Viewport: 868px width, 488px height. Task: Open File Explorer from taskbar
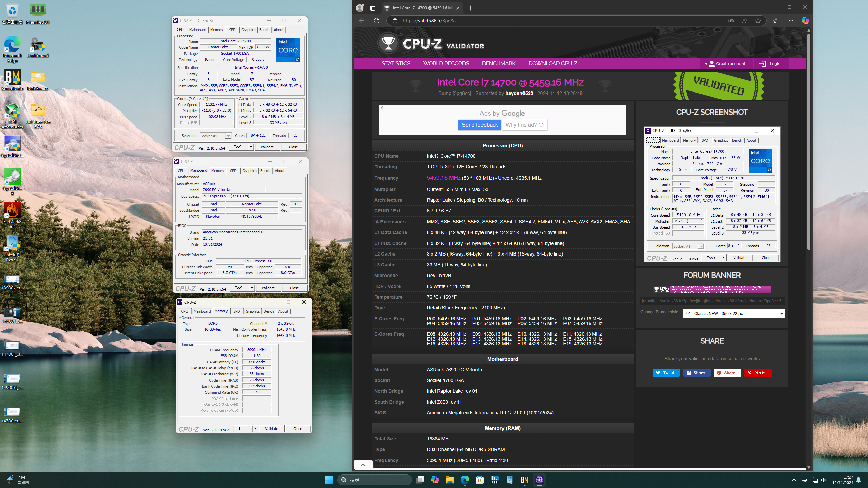pos(450,480)
